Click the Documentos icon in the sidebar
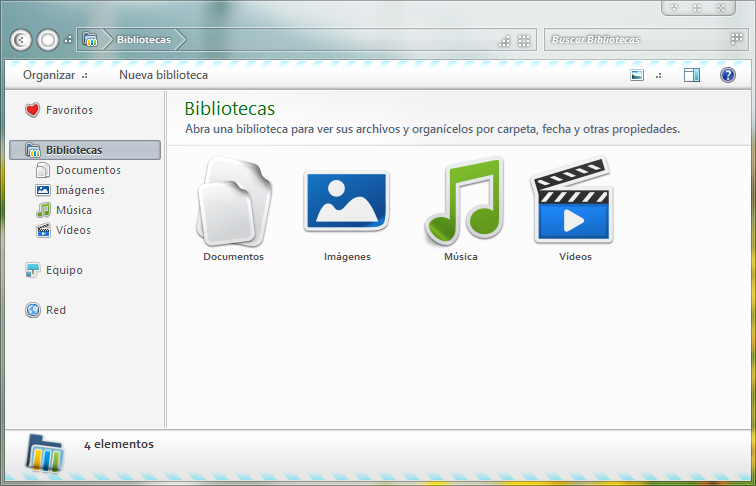 43,170
